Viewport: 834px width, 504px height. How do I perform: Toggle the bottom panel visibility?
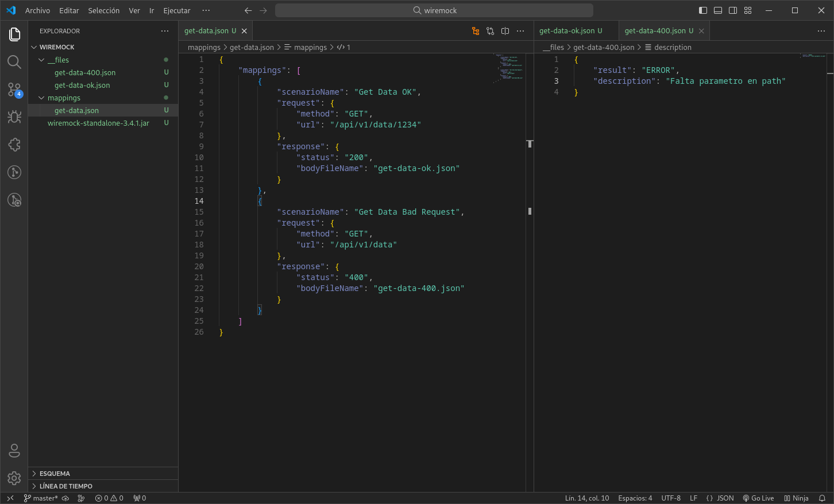pos(718,10)
